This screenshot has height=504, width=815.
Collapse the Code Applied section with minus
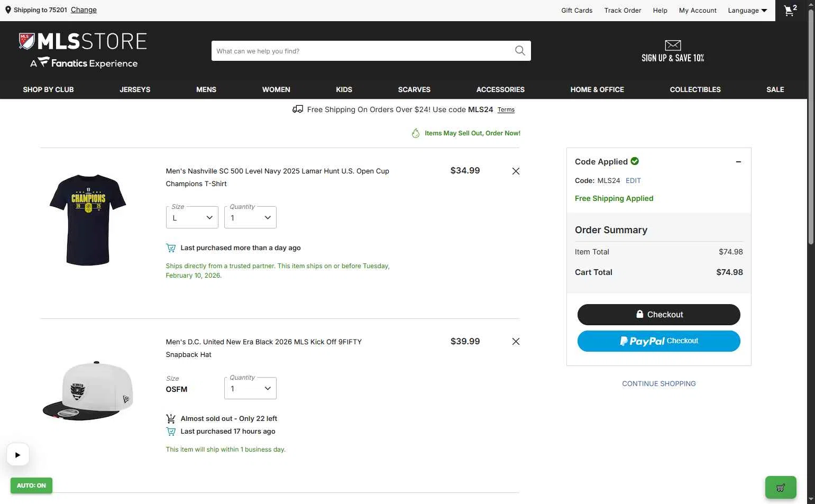pos(738,162)
